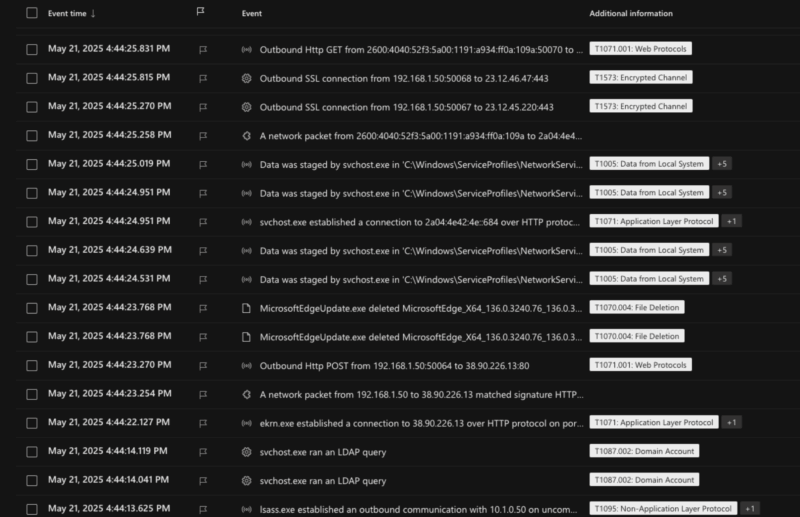Click the flag icon on ekrn.exe connection row
Image resolution: width=800 pixels, height=517 pixels.
(203, 423)
